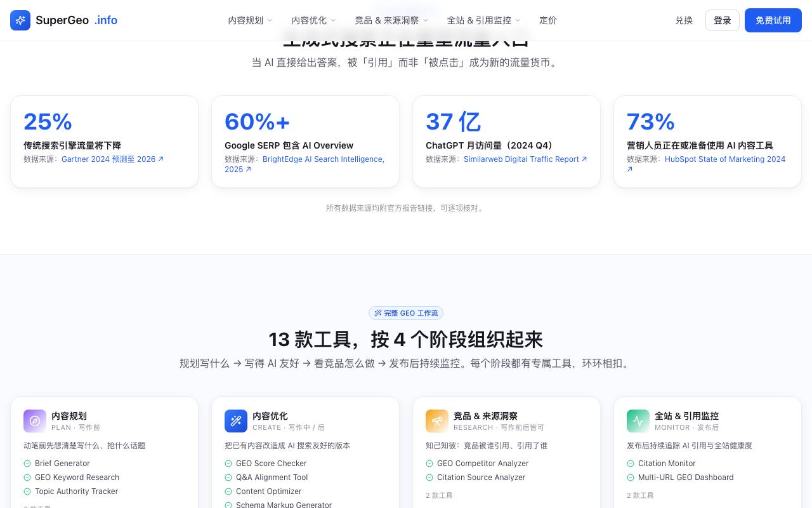Open the 兑换 redeem link
This screenshot has height=508, width=812.
pos(684,20)
